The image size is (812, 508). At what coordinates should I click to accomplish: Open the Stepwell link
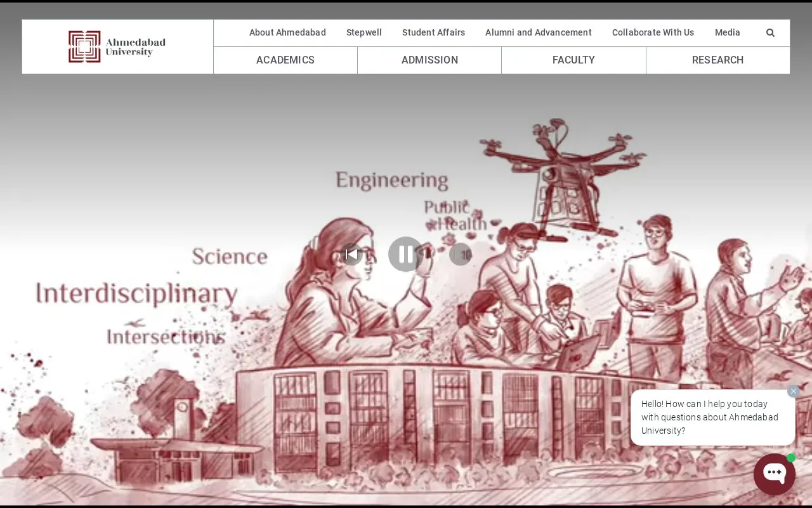(364, 32)
